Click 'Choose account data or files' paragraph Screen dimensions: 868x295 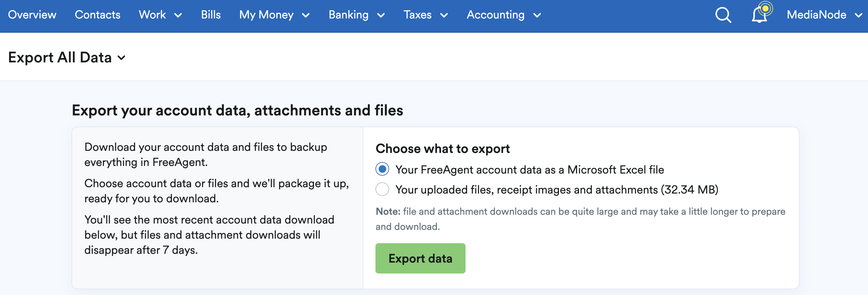[x=217, y=191]
